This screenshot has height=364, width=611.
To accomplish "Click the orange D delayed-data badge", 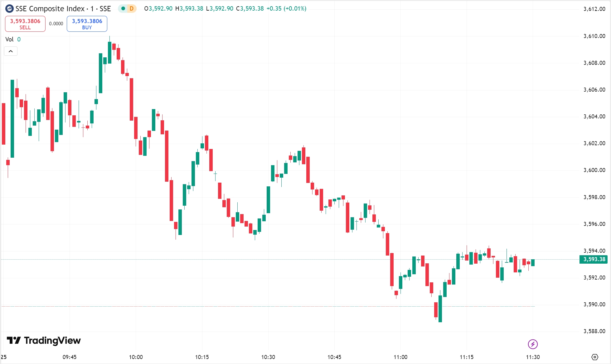I will click(132, 9).
